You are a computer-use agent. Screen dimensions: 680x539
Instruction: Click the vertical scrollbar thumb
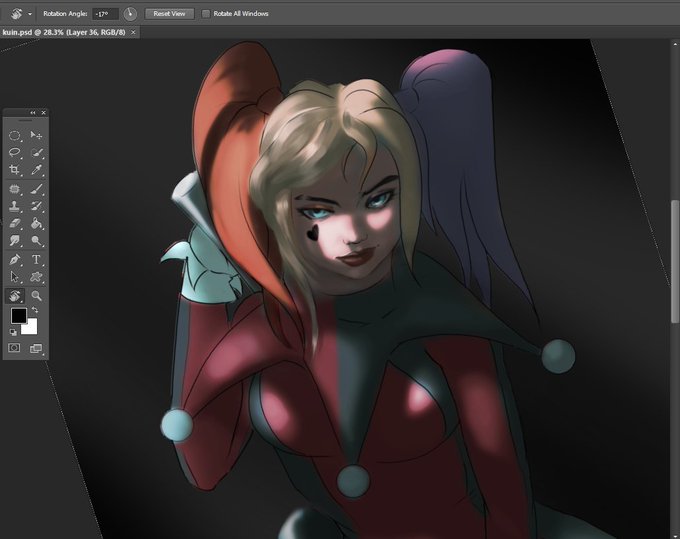(675, 261)
